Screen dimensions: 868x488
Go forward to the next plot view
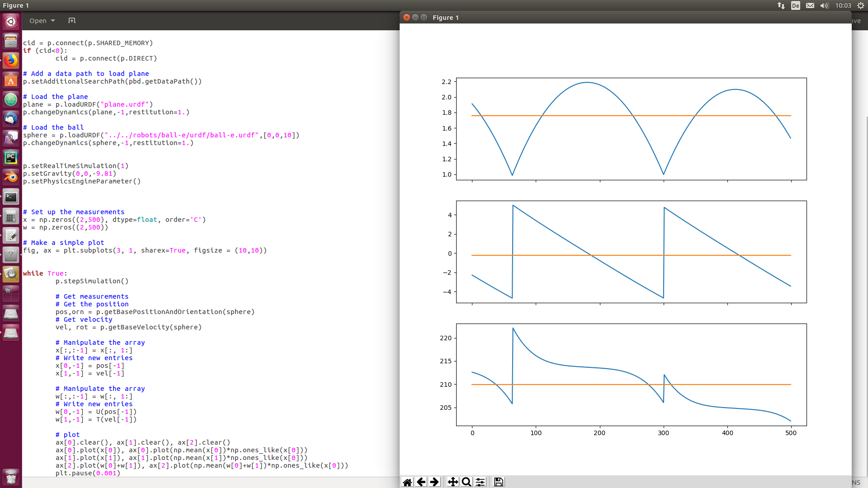[434, 482]
